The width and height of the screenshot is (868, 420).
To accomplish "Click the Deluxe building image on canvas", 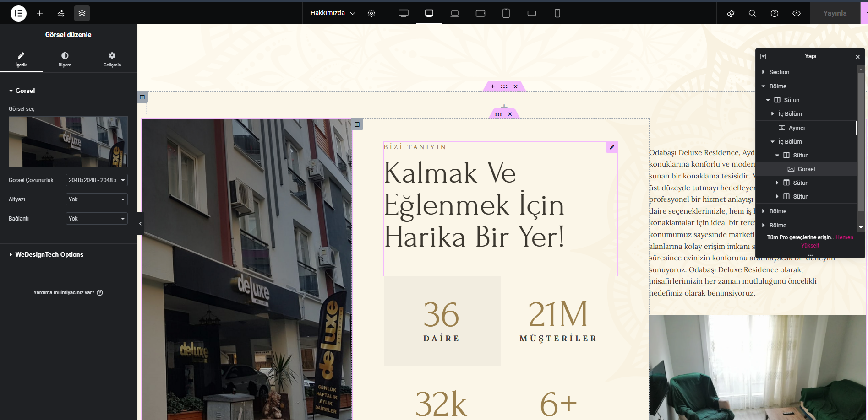I will (x=247, y=269).
